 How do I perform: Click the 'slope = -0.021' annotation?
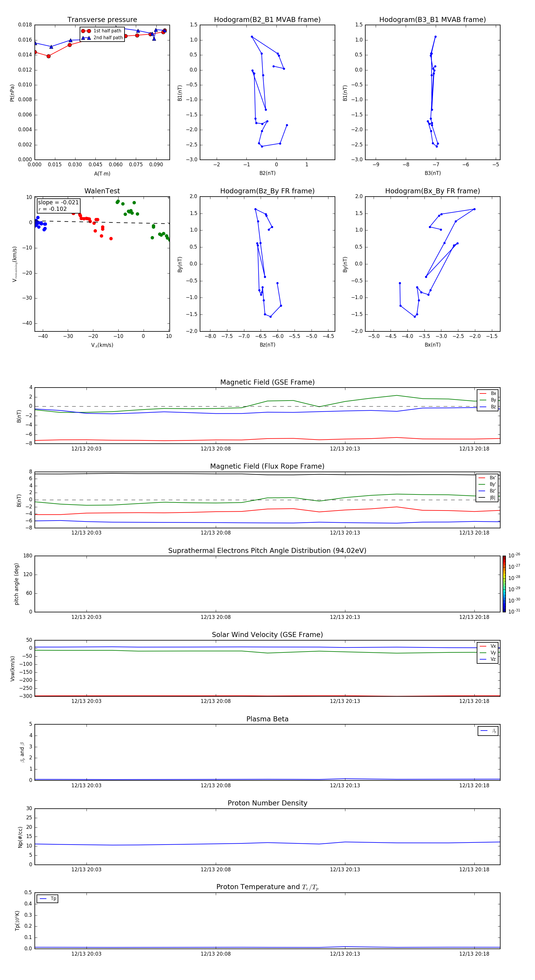[x=58, y=203]
